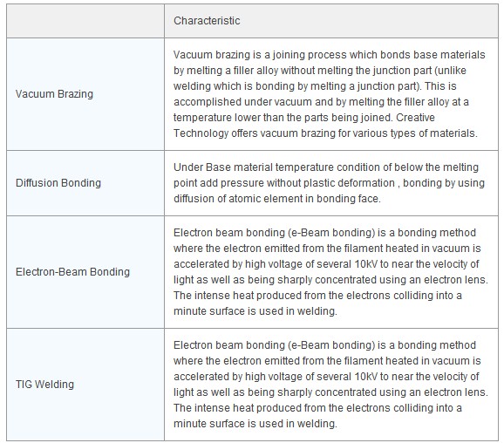
Task: Click the Electron-Beam Bonding description paragraph
Action: pyautogui.click(x=330, y=272)
